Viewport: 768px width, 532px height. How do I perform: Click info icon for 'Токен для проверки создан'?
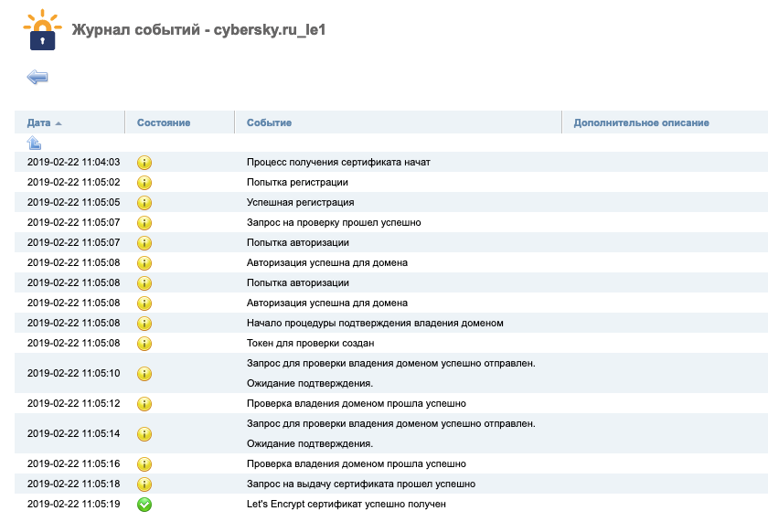pyautogui.click(x=144, y=343)
